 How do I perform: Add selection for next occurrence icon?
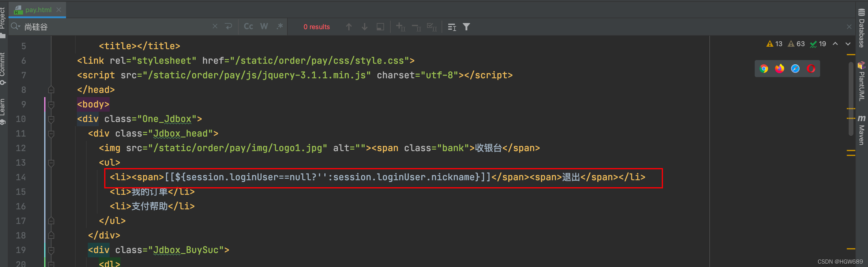point(401,27)
